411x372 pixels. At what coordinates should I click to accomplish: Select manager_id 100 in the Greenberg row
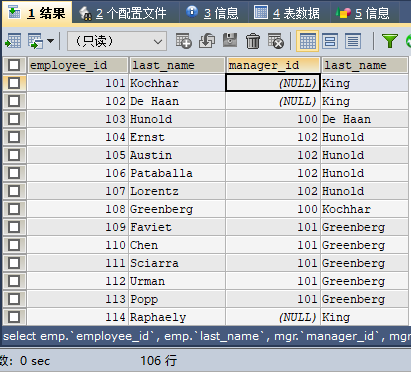pyautogui.click(x=273, y=209)
